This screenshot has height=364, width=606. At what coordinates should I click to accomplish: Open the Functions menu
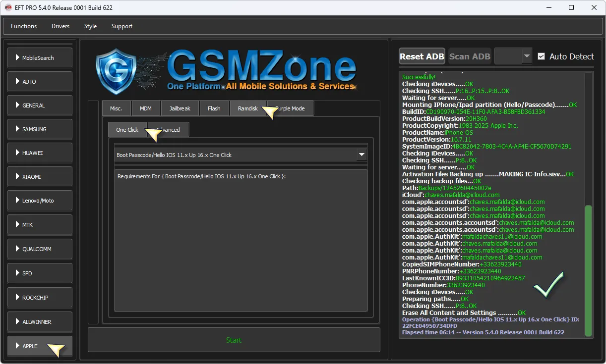pyautogui.click(x=24, y=26)
